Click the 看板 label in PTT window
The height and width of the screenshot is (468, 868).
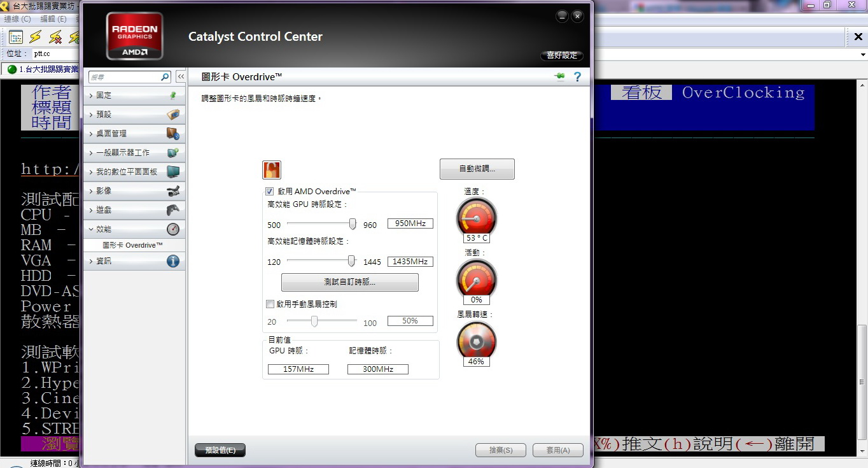641,93
